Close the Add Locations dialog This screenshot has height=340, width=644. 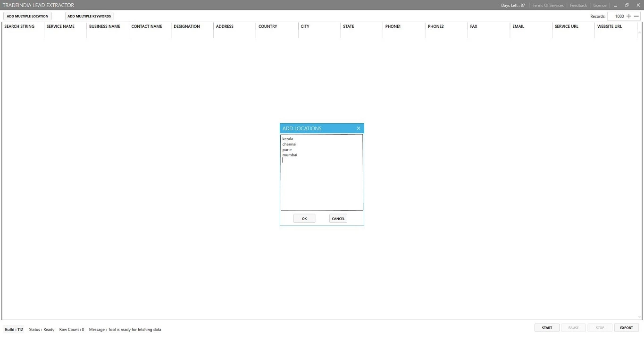click(x=358, y=128)
